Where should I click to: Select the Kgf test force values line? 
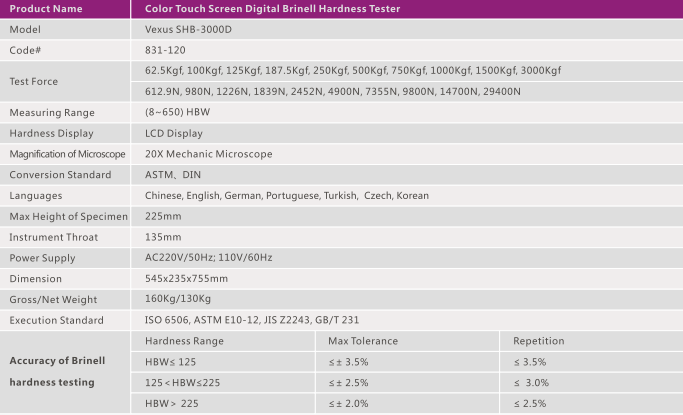coord(353,70)
